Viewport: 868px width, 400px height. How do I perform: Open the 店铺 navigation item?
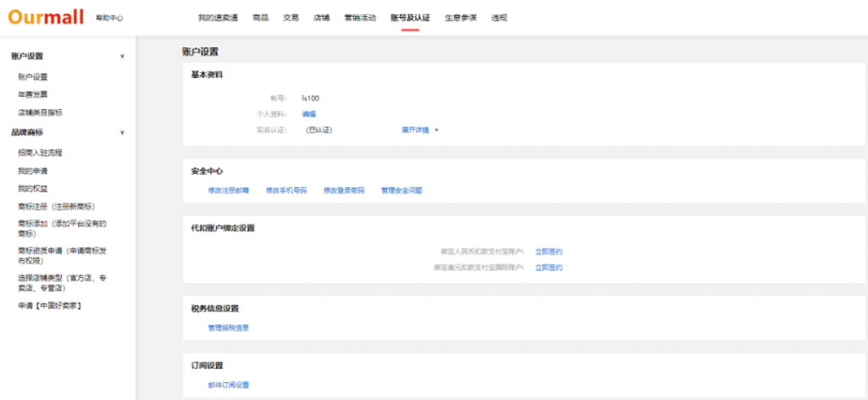click(321, 18)
